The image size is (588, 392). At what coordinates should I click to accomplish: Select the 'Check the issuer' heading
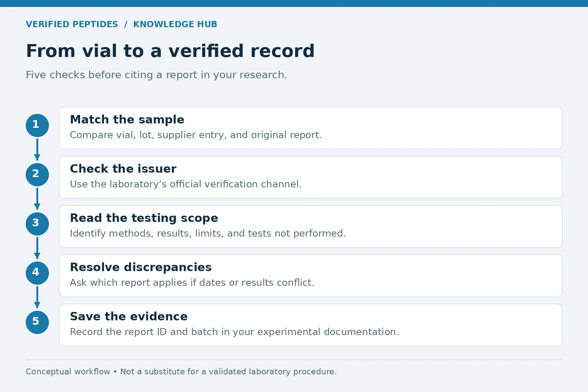tap(123, 169)
